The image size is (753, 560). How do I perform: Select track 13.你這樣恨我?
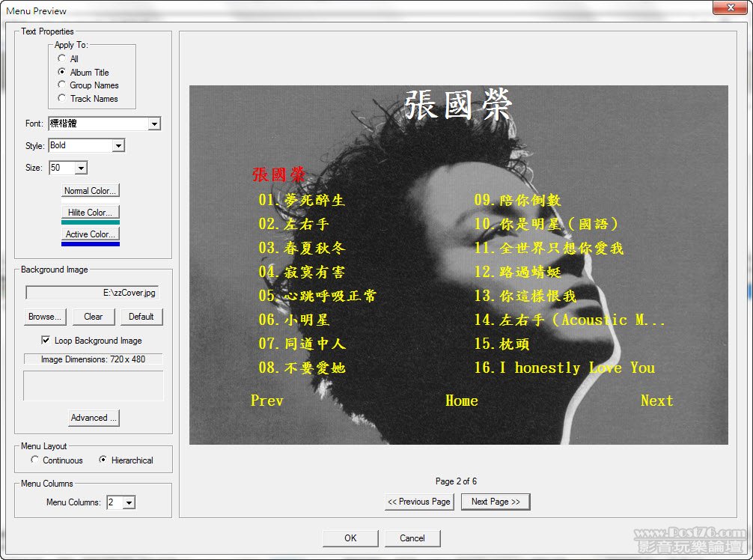[x=525, y=296]
